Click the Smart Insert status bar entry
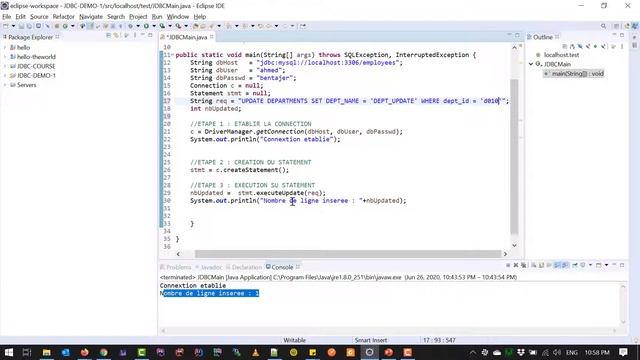The image size is (640, 360). tap(371, 340)
